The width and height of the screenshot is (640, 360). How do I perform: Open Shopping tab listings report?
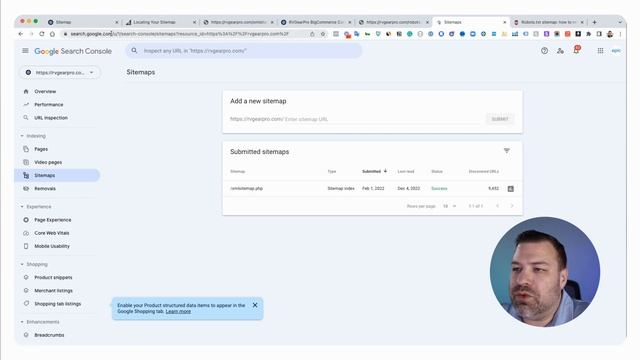(57, 304)
